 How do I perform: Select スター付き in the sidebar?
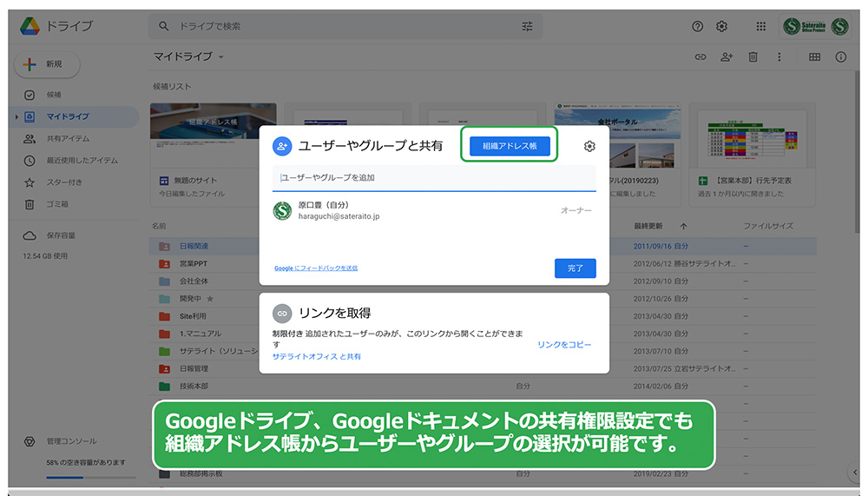[x=64, y=182]
